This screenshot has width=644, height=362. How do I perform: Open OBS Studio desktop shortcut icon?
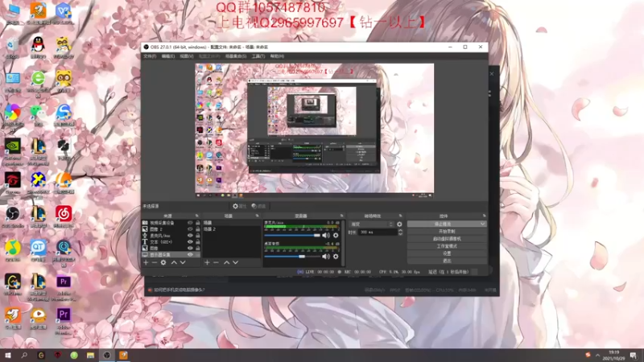pyautogui.click(x=13, y=216)
